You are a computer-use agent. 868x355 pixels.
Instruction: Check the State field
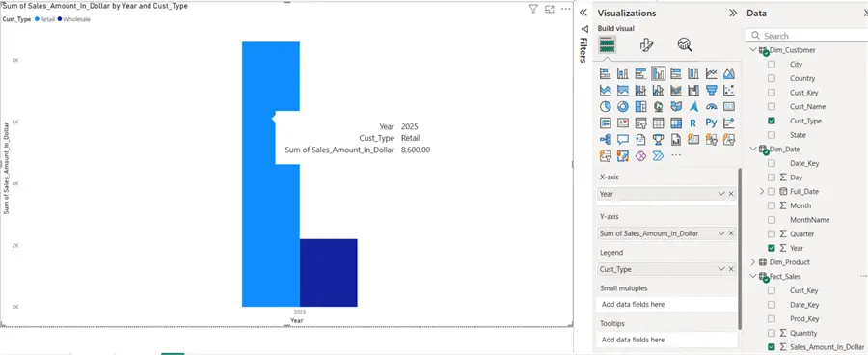(772, 135)
